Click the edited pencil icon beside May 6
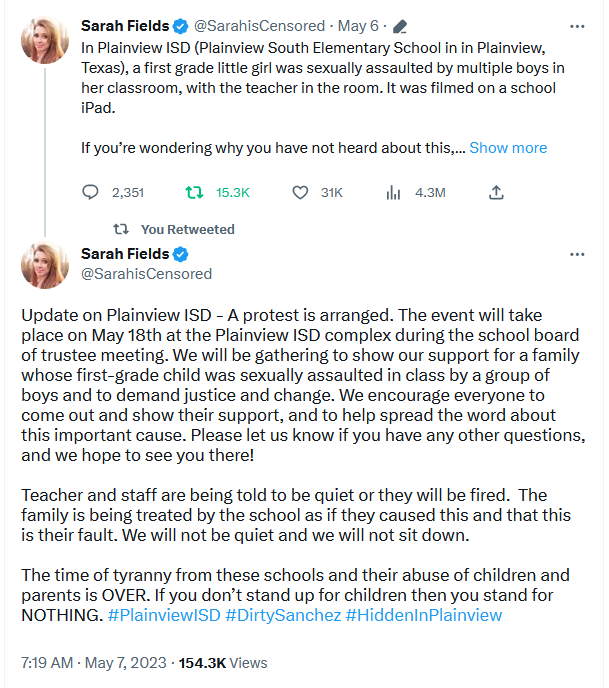 (x=400, y=26)
